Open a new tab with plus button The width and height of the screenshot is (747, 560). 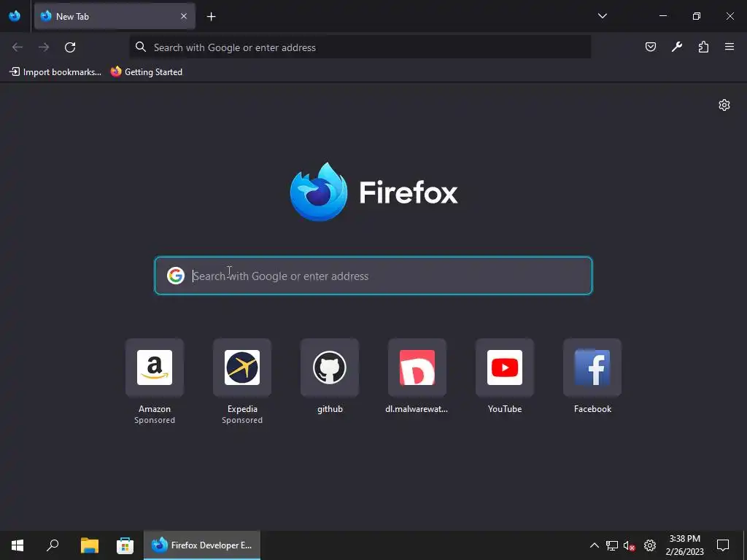(x=211, y=17)
